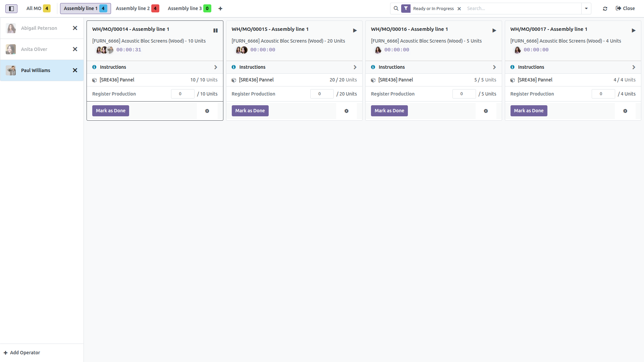Click the production quantity field for 4 Units
Viewport: 644px width, 362px height.
point(603,94)
